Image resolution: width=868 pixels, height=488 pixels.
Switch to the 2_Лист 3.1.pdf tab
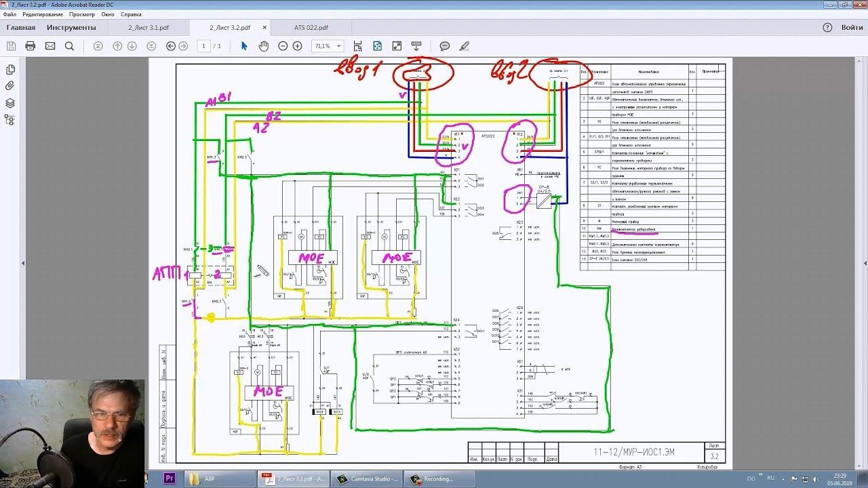(x=149, y=28)
